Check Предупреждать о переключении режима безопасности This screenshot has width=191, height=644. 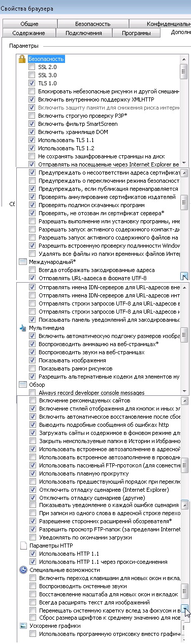(33, 181)
